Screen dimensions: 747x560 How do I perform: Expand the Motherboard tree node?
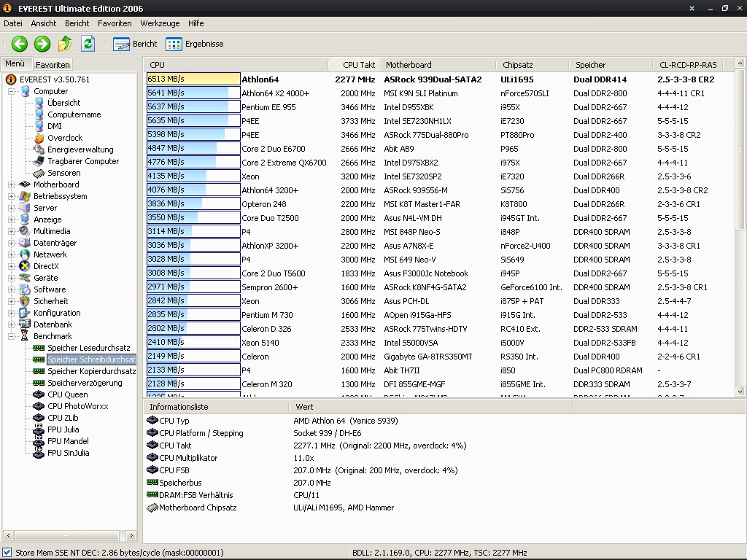(11, 184)
